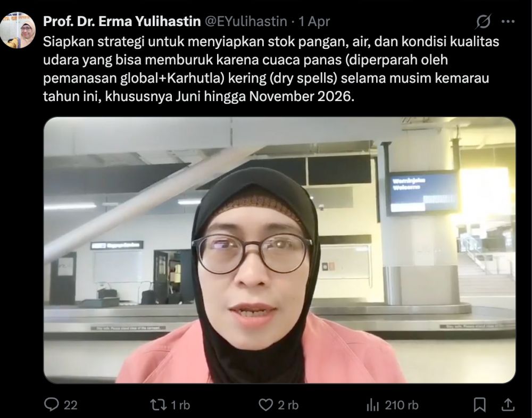
Task: Open the reply comment icon
Action: [52, 404]
